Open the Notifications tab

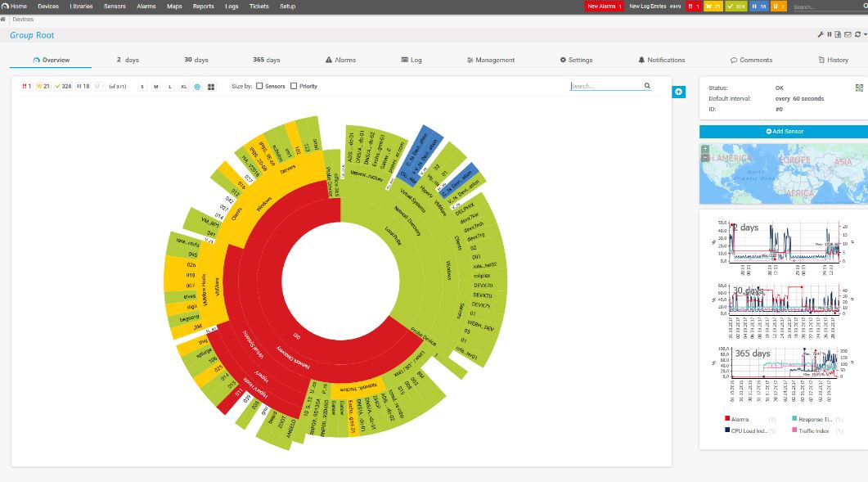pyautogui.click(x=662, y=60)
